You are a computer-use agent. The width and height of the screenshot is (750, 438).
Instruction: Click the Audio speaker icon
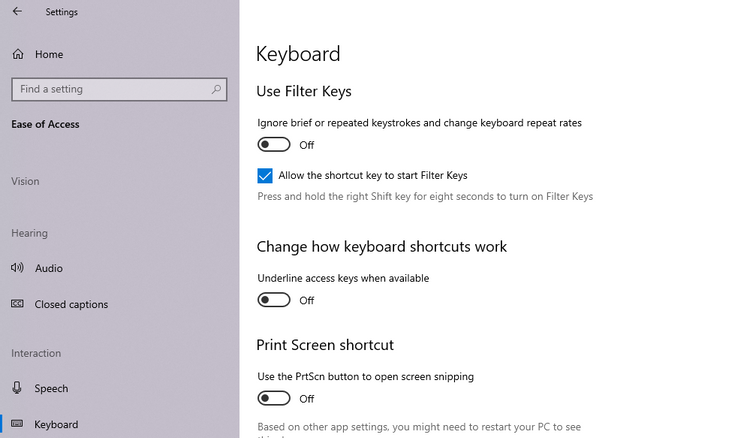[x=18, y=268]
